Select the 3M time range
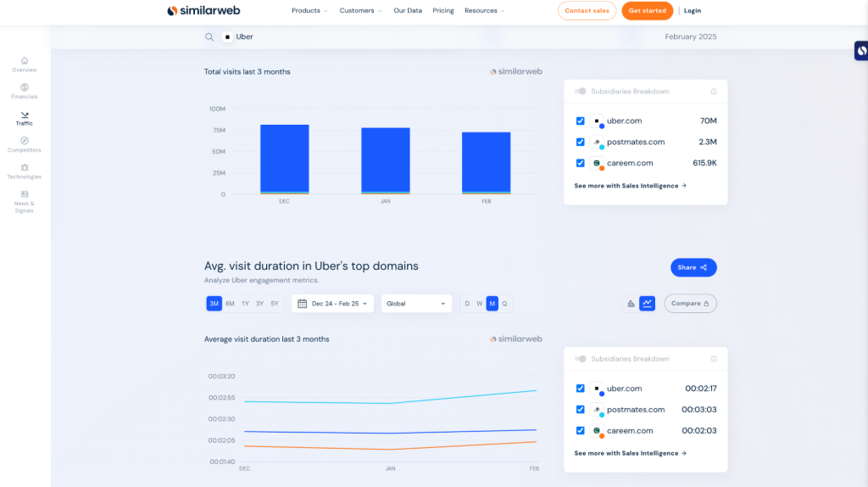Image resolution: width=868 pixels, height=487 pixels. pyautogui.click(x=214, y=304)
